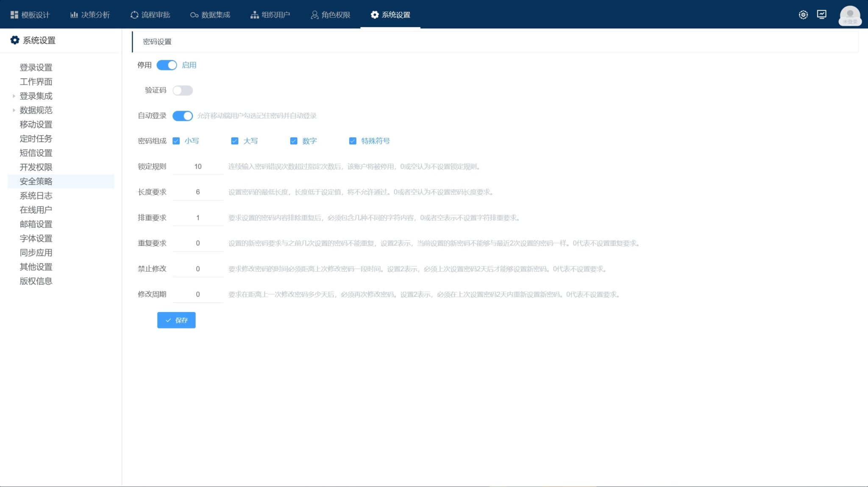Image resolution: width=868 pixels, height=487 pixels.
Task: Click the 禁止修改 input field
Action: coord(198,269)
